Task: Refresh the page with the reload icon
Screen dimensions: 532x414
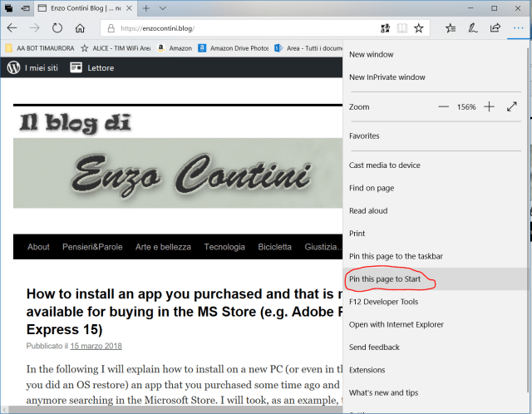Action: tap(56, 27)
